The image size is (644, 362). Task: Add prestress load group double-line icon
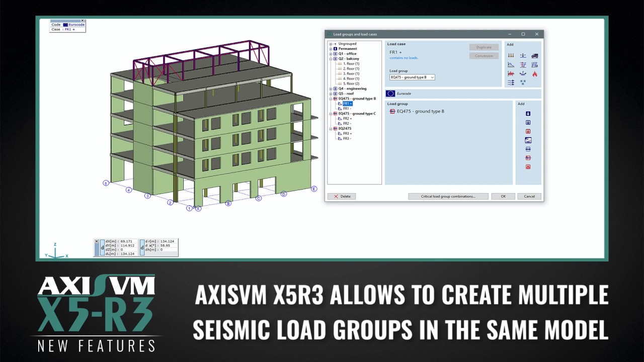(x=528, y=149)
